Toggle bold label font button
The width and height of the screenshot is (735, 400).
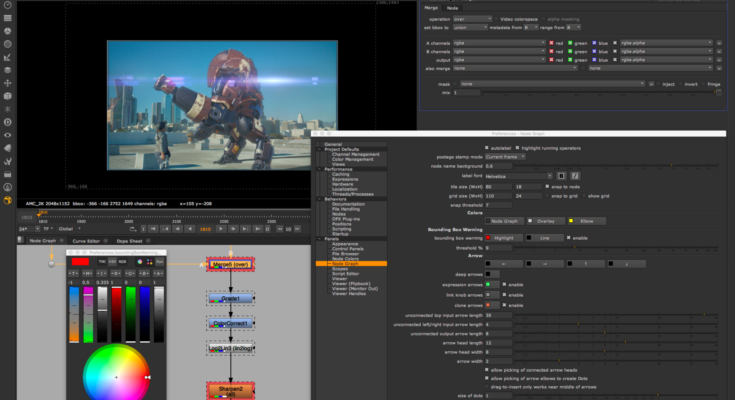coord(562,176)
